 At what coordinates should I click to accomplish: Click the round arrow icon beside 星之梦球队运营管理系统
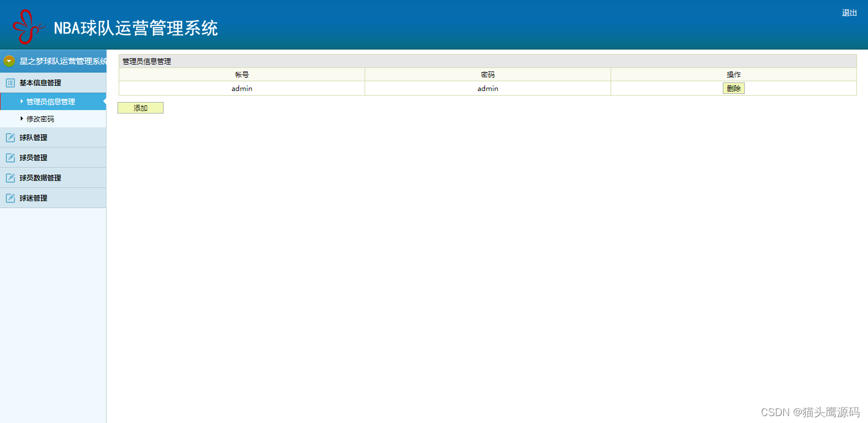pyautogui.click(x=9, y=61)
